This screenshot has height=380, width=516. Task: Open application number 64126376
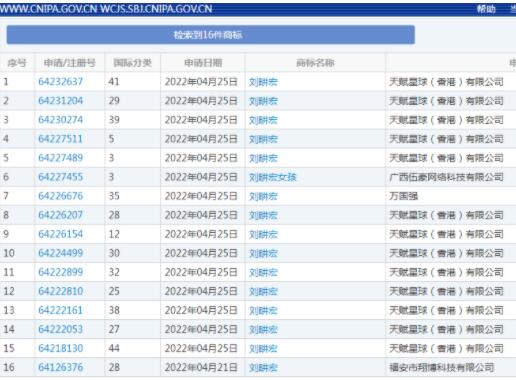(x=60, y=367)
